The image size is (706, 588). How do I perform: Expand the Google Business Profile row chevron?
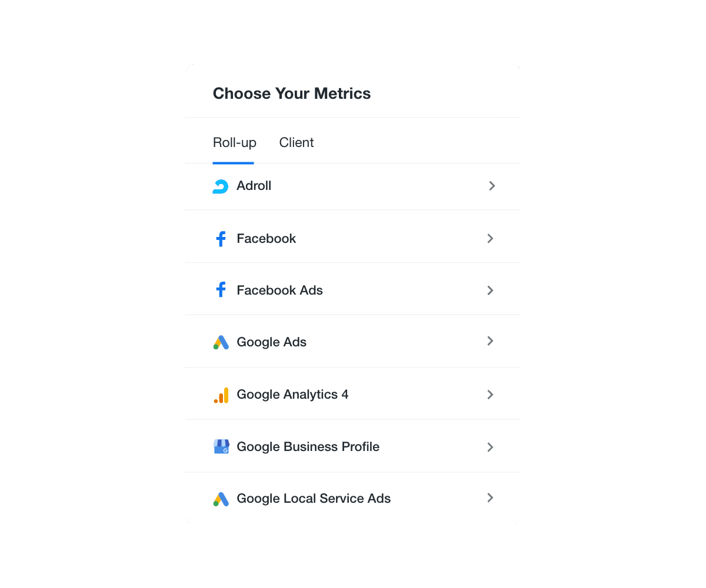[490, 447]
